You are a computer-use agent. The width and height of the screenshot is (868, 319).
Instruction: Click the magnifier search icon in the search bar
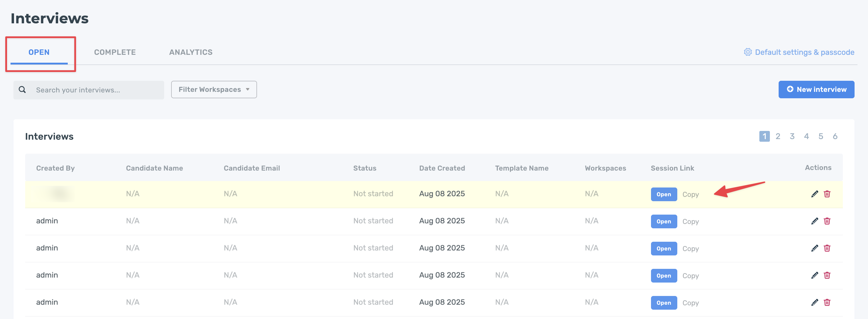(x=22, y=90)
